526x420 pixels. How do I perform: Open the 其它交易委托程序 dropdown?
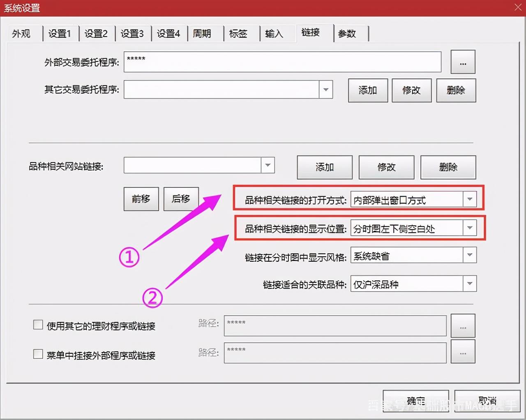point(326,90)
